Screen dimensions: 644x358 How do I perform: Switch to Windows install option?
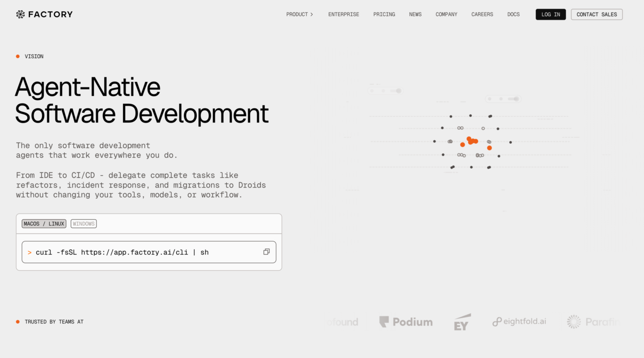[84, 224]
